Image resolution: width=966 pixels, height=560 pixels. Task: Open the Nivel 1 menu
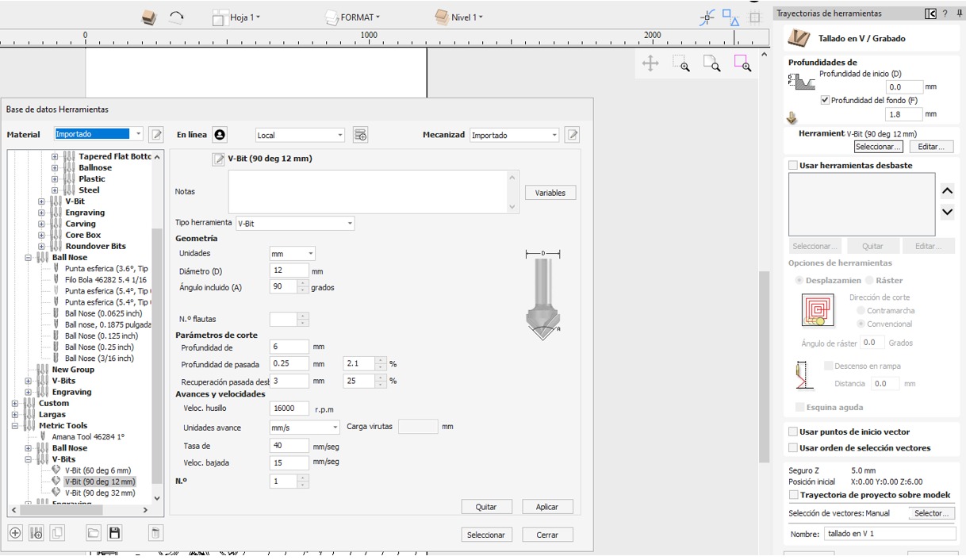click(466, 16)
